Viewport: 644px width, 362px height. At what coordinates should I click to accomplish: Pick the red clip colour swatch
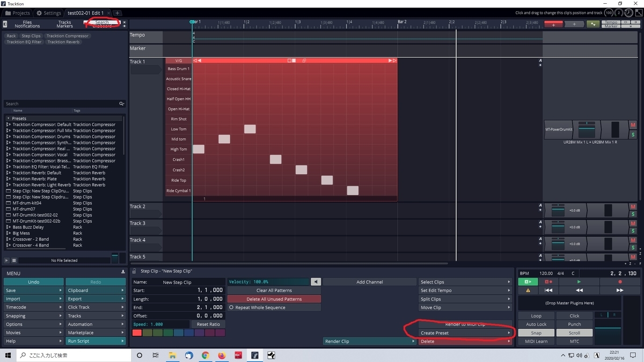[137, 333]
